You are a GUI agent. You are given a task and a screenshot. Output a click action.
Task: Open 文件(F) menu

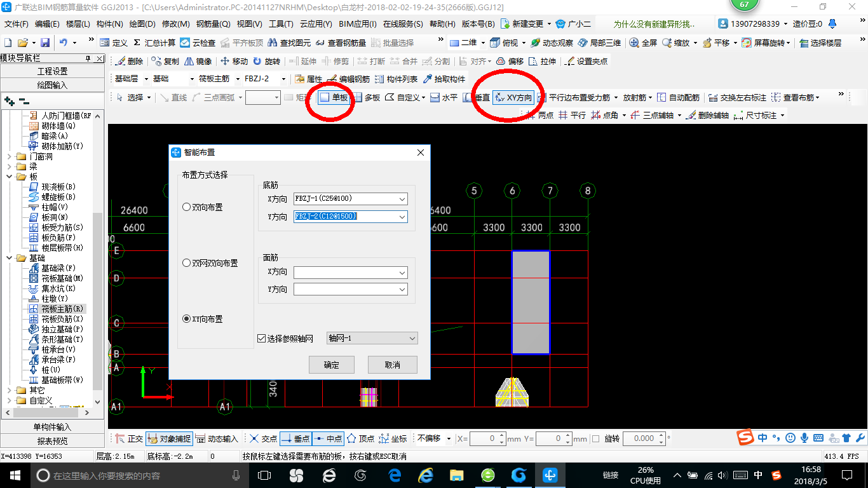[17, 24]
